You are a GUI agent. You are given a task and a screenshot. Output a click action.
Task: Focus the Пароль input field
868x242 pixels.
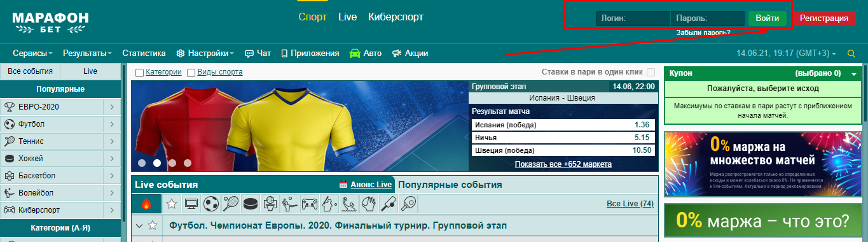[708, 18]
